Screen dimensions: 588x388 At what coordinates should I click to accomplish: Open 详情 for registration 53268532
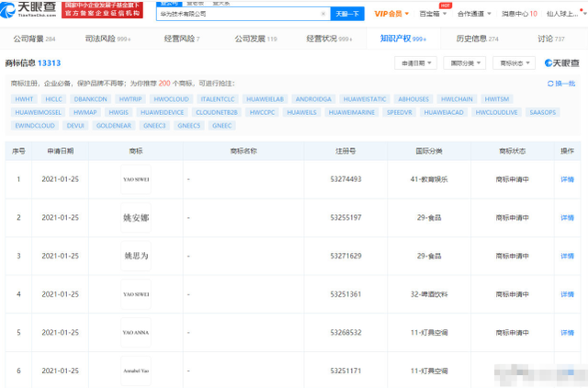568,333
